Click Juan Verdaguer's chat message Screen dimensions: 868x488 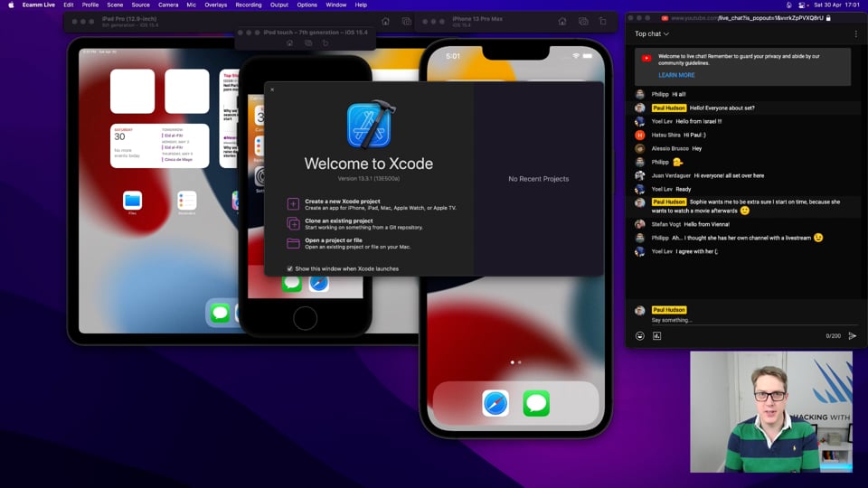pos(729,175)
